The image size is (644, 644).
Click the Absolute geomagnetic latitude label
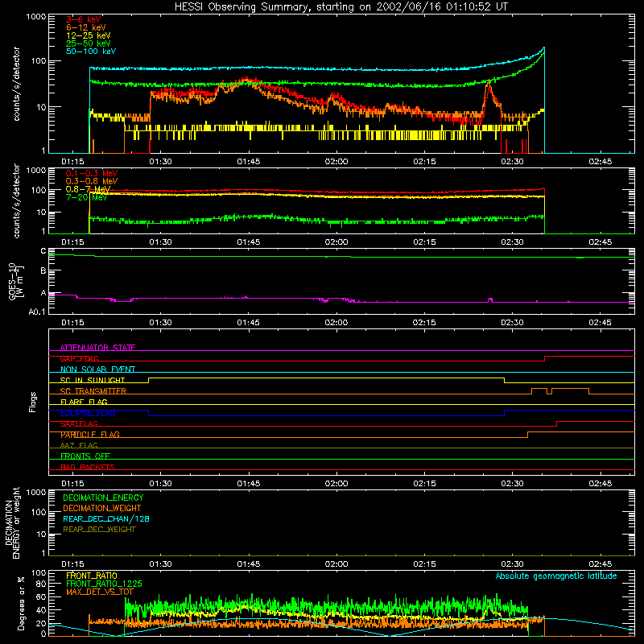556,576
